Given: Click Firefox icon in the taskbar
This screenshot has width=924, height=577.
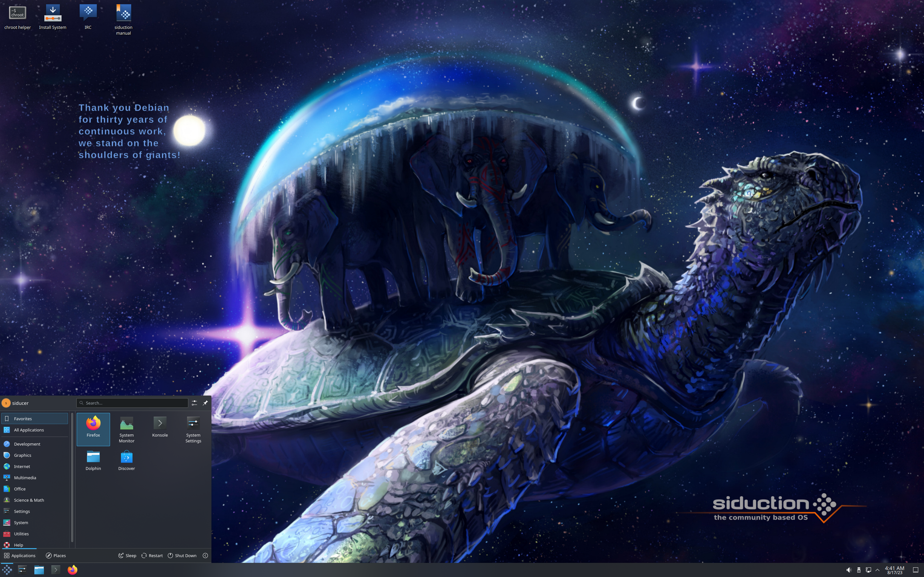Looking at the screenshot, I should point(72,570).
